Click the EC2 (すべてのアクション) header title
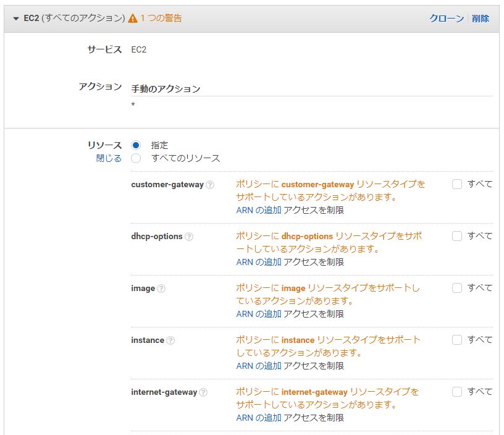Viewport: 504px width, 435px height. point(74,18)
